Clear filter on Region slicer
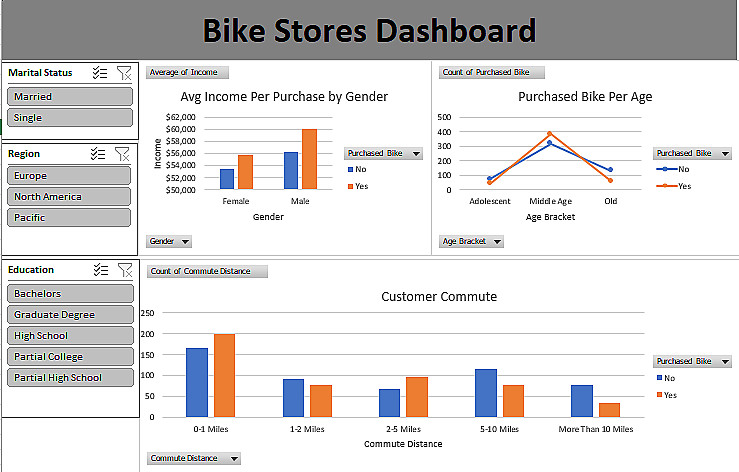This screenshot has height=472, width=739. point(122,154)
